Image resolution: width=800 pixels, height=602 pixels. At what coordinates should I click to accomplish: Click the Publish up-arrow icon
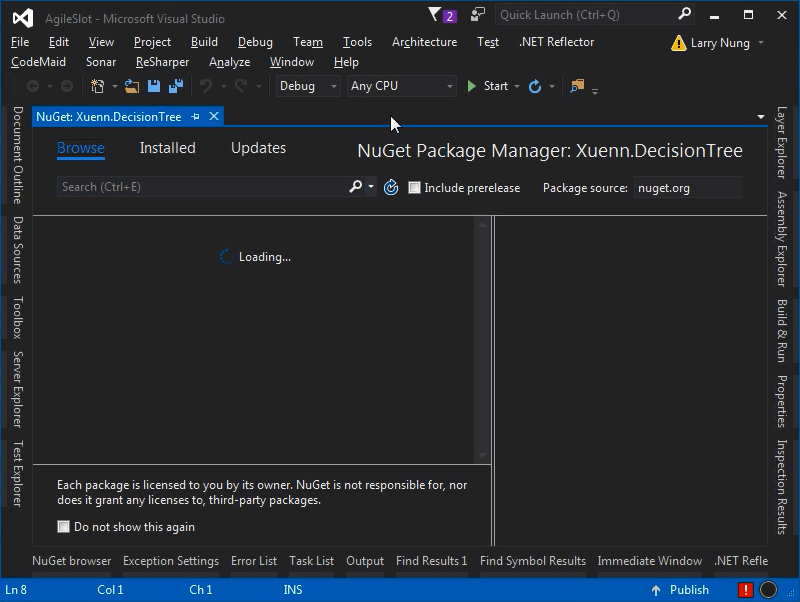click(656, 590)
